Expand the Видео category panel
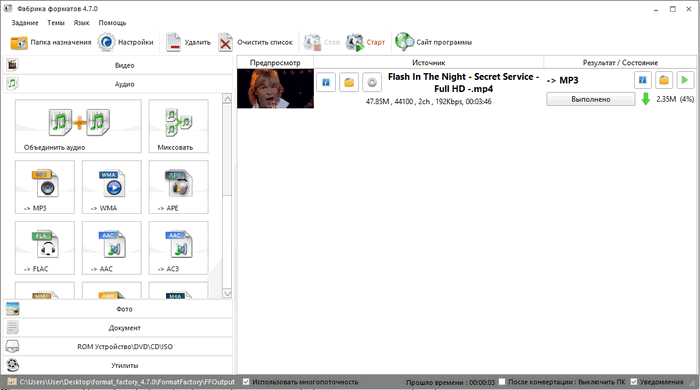This screenshot has height=390, width=700. [118, 65]
